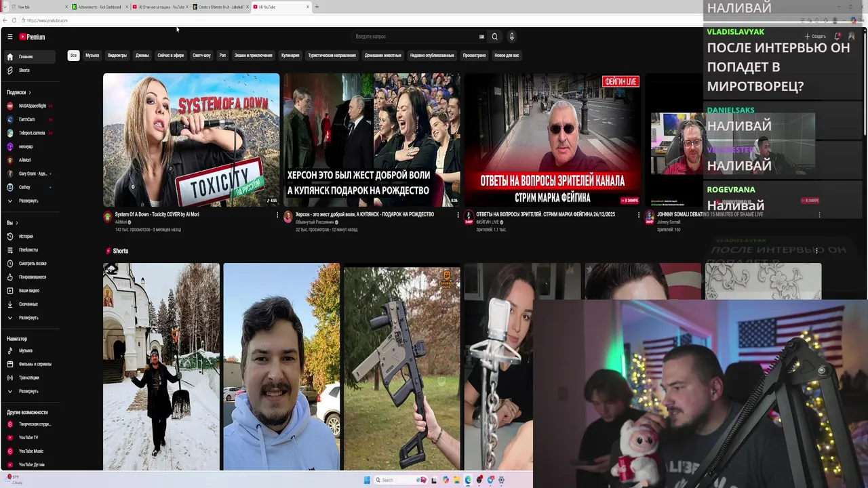The image size is (868, 488).
Task: Select the Все filter chip
Action: click(73, 56)
